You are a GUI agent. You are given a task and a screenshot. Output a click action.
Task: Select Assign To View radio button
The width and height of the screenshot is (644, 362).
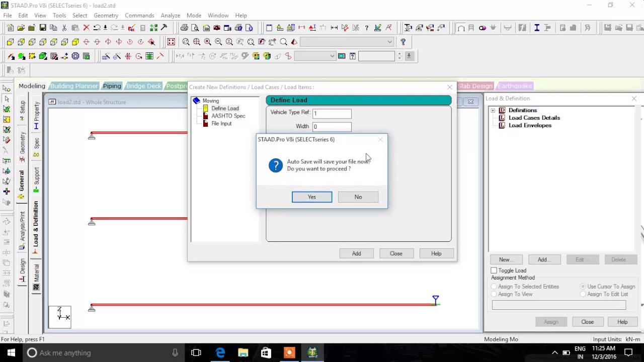494,294
